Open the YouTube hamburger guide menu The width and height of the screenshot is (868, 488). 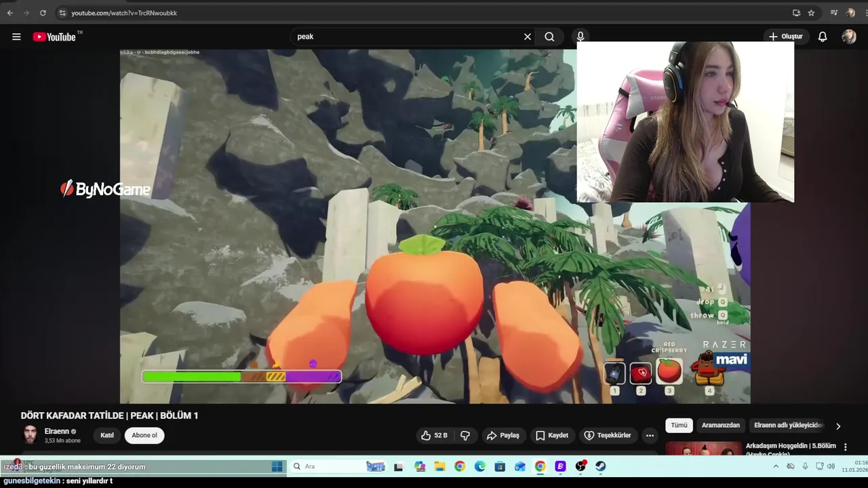point(16,37)
